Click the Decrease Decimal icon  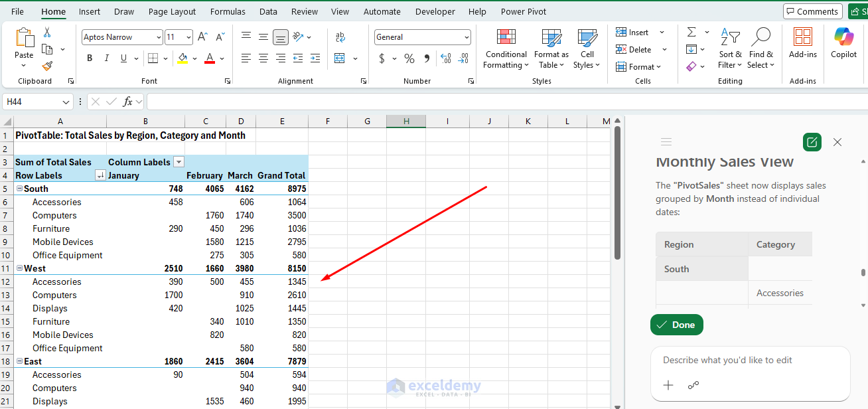tap(463, 58)
